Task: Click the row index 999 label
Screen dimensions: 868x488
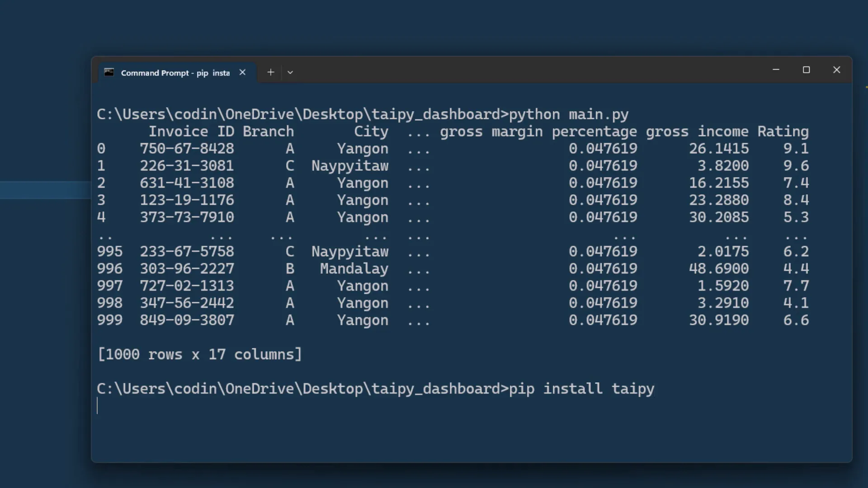Action: coord(109,320)
